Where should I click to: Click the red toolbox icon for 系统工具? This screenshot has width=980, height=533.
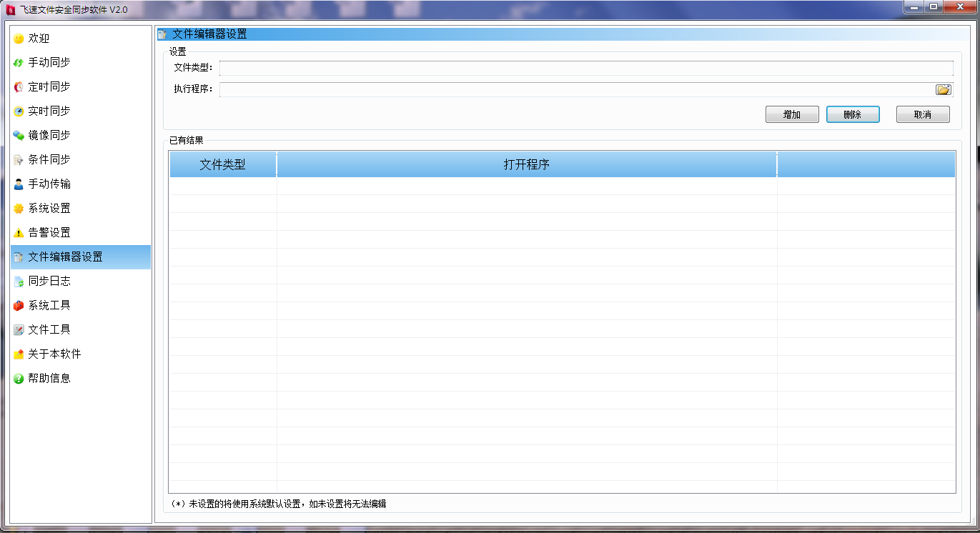coord(19,306)
